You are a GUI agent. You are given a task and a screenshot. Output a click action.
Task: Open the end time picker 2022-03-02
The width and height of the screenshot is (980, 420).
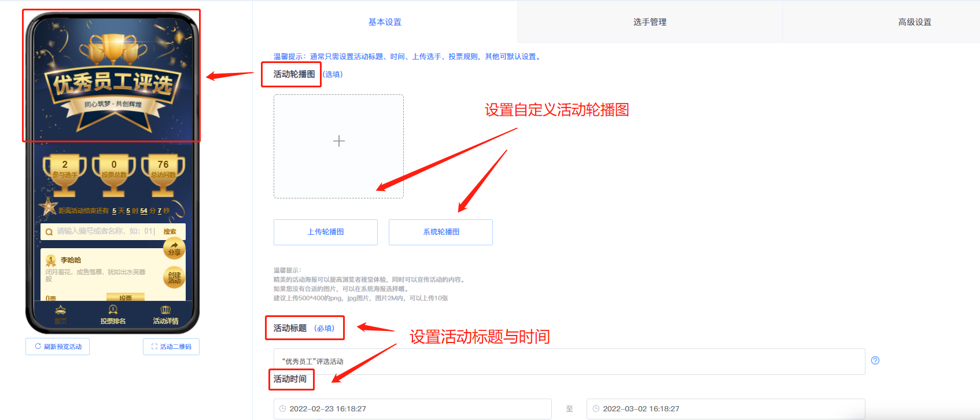[x=725, y=408]
